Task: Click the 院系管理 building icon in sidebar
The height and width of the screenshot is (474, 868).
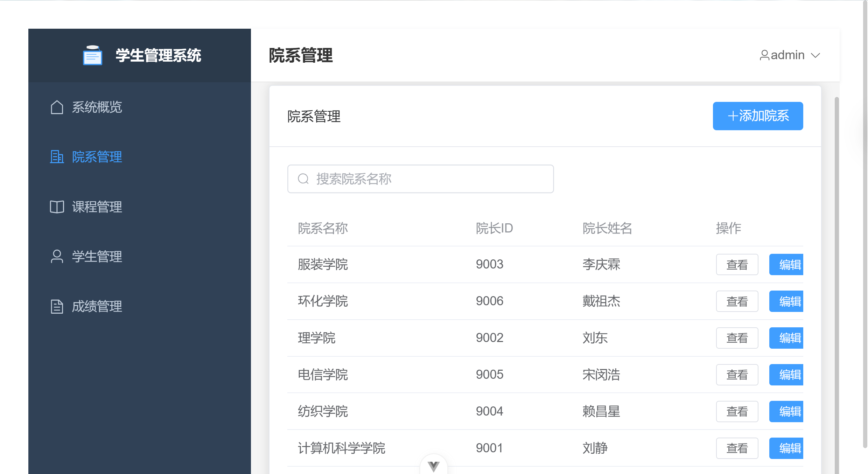Action: click(56, 157)
